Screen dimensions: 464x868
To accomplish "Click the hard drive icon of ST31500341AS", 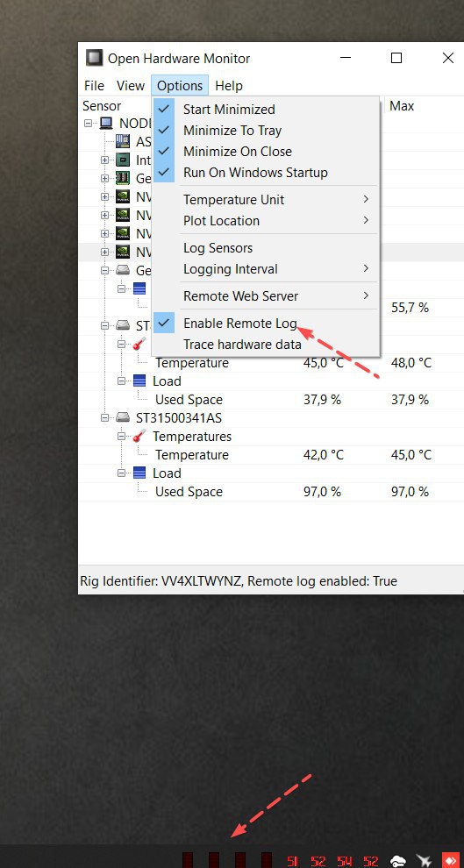I will (123, 417).
